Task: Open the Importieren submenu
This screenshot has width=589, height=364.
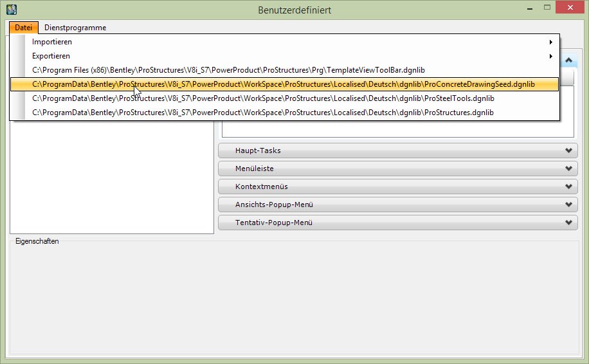Action: click(x=284, y=42)
